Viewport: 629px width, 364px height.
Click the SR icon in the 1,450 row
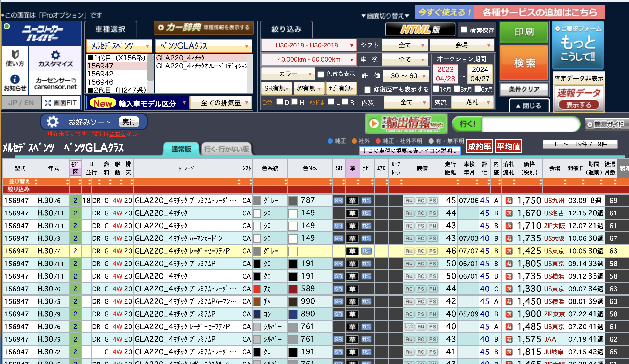coord(338,301)
